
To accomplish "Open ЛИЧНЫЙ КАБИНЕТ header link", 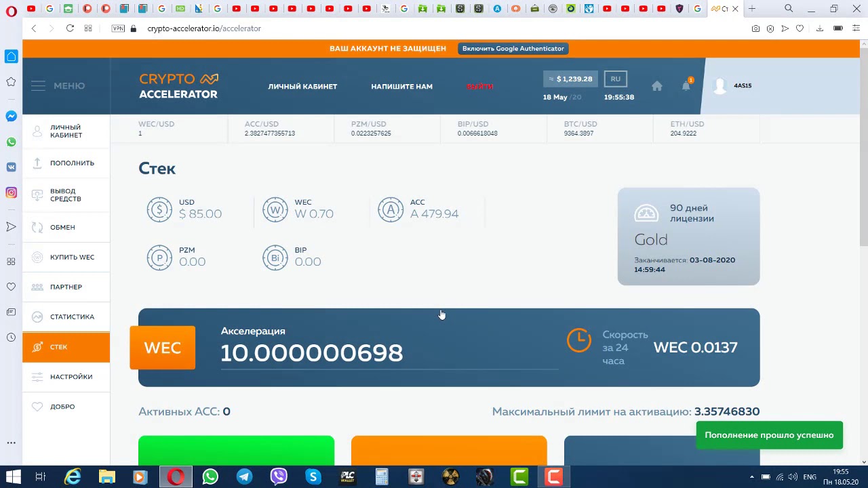I will click(x=302, y=86).
